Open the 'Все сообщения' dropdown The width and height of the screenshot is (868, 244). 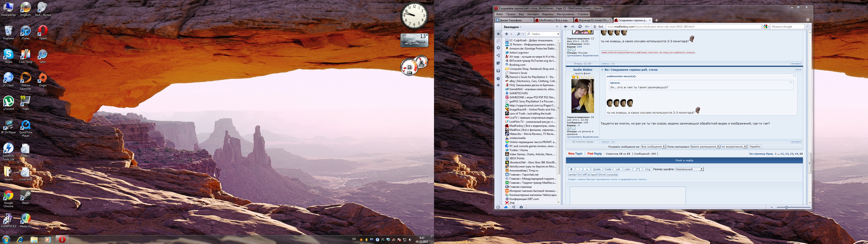click(653, 147)
